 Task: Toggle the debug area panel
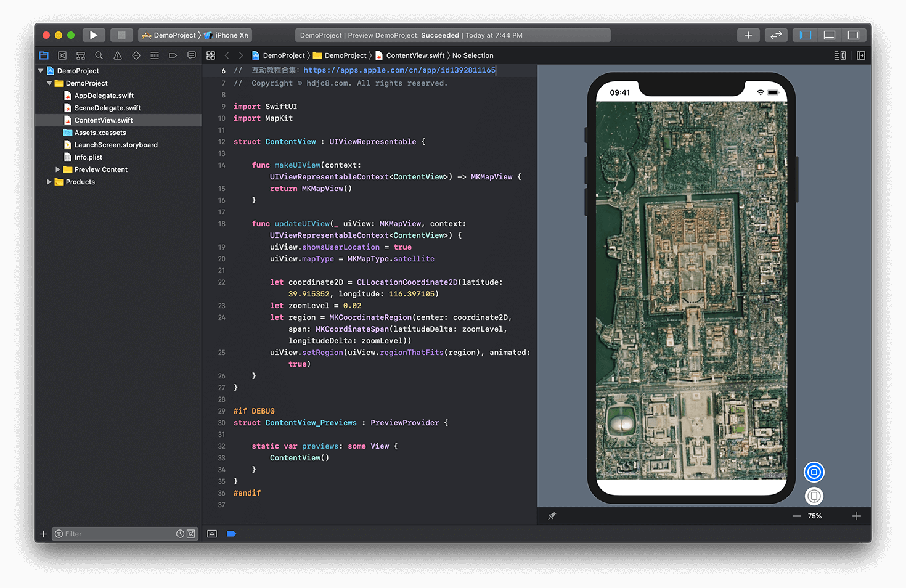pyautogui.click(x=830, y=35)
